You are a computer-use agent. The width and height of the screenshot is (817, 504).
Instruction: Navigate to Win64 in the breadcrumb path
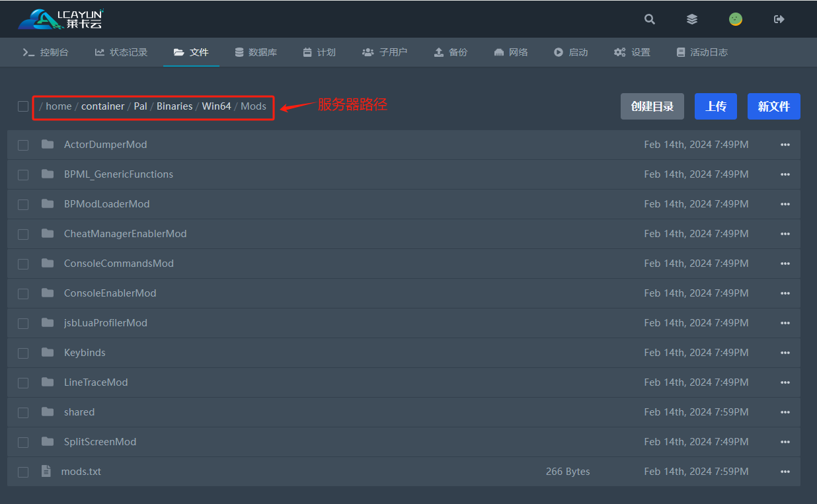[216, 106]
